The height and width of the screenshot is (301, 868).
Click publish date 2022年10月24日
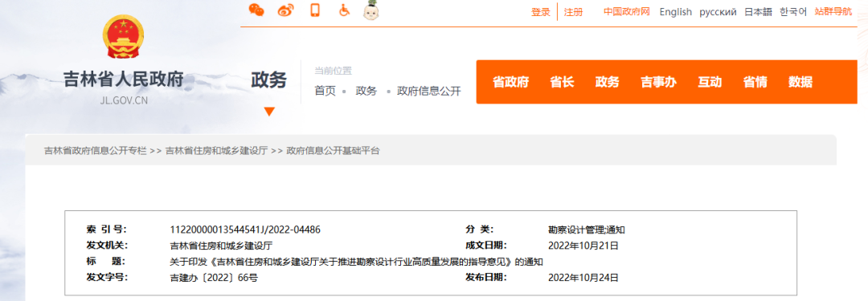pos(583,278)
